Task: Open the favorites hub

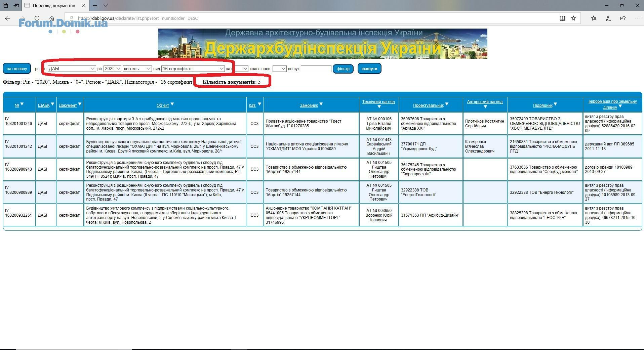Action: (x=594, y=18)
